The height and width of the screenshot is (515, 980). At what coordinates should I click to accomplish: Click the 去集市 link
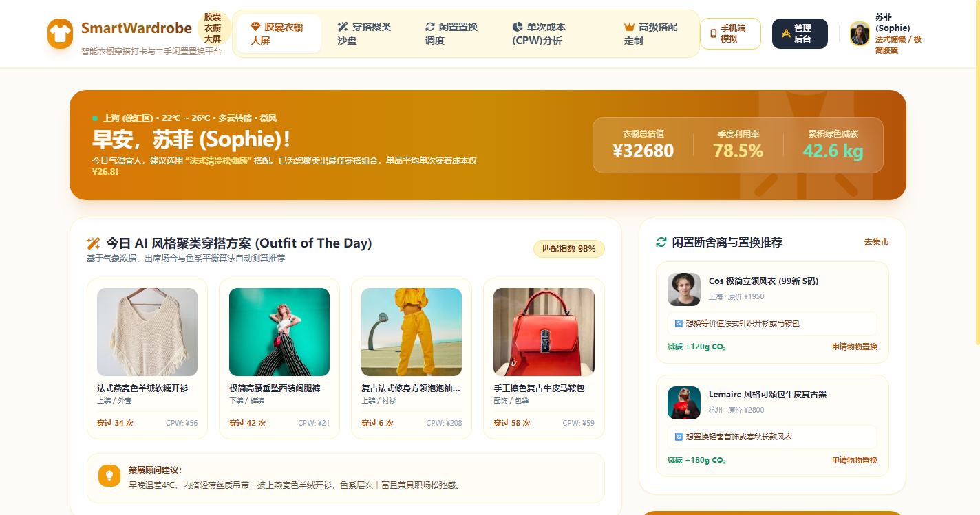pos(877,242)
